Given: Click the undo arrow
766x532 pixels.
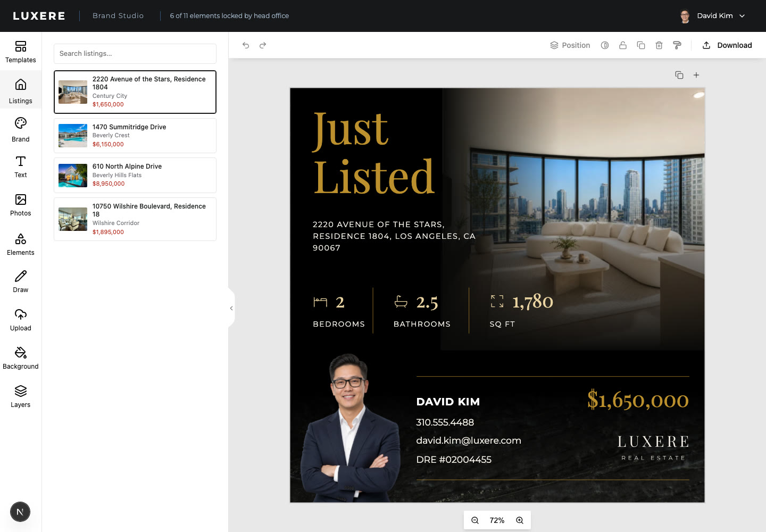Looking at the screenshot, I should (246, 45).
